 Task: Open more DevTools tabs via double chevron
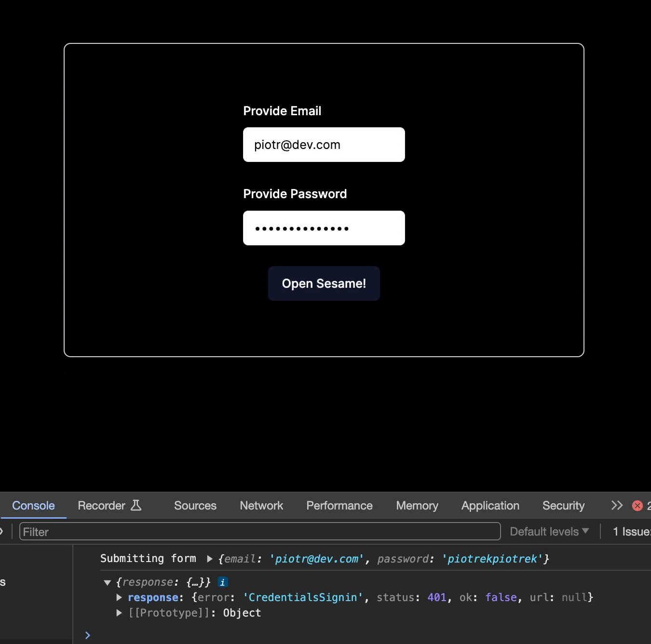click(617, 505)
